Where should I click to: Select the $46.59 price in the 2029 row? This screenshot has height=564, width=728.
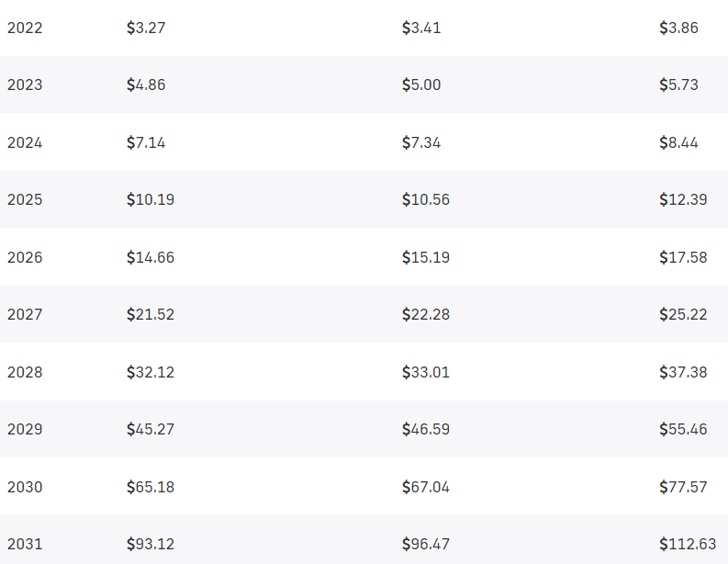[x=426, y=429]
